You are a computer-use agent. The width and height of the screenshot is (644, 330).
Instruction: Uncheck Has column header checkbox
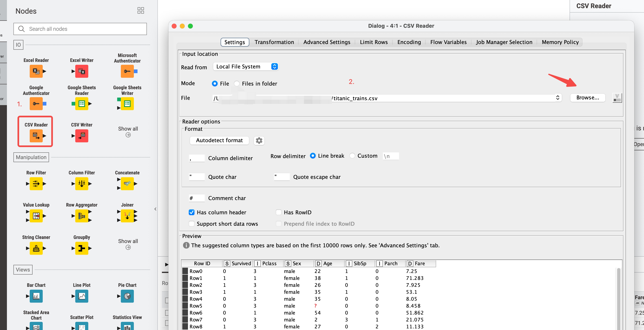191,212
